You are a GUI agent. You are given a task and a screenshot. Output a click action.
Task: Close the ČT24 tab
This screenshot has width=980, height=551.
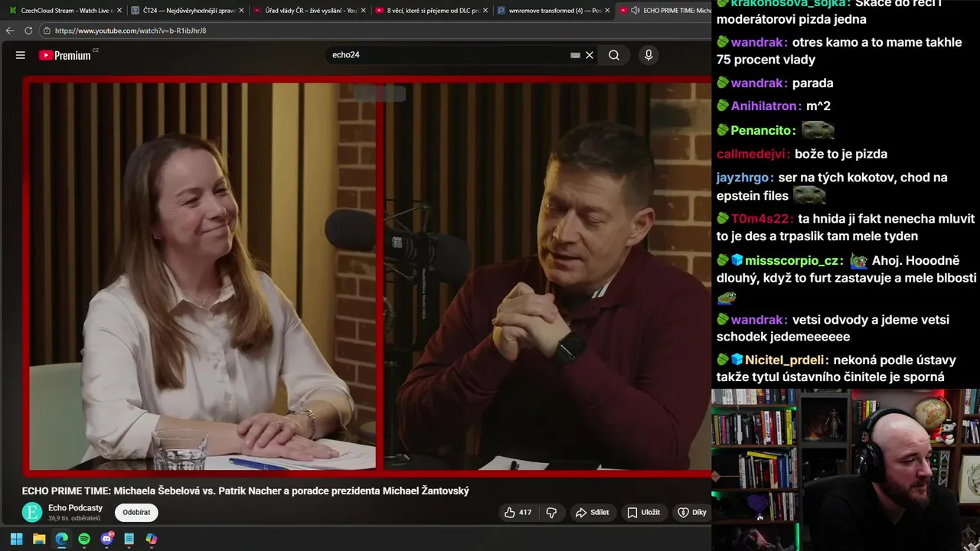240,11
